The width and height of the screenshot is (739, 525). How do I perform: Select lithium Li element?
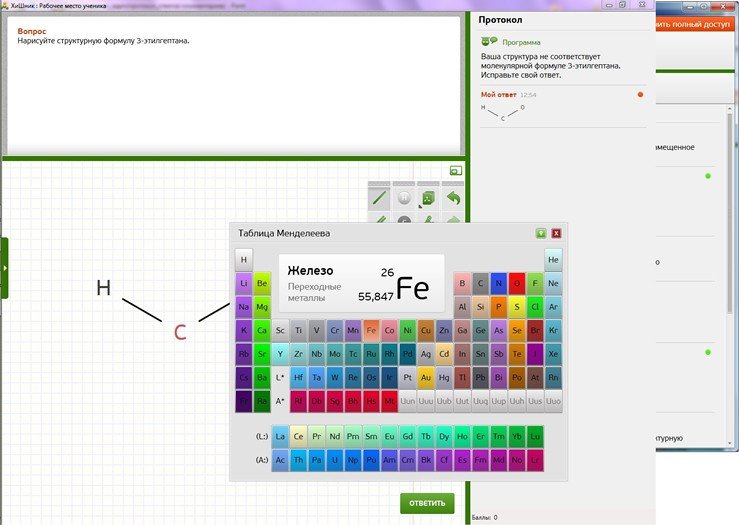coord(244,283)
